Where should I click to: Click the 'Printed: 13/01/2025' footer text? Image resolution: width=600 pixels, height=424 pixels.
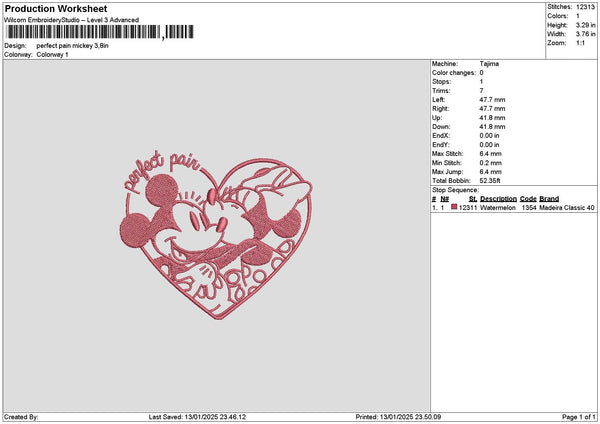[x=398, y=417]
